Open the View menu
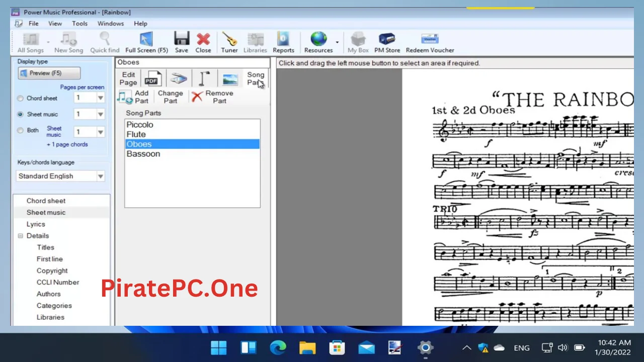 coord(55,24)
